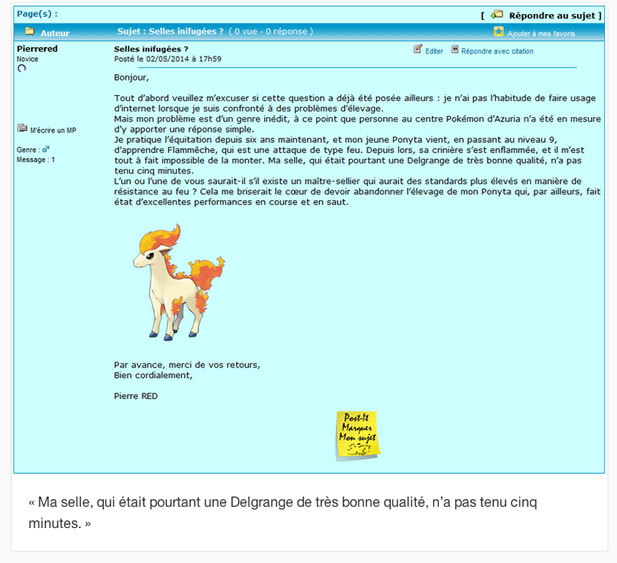
Task: Click the Bien cordialement, line
Action: coord(153,375)
